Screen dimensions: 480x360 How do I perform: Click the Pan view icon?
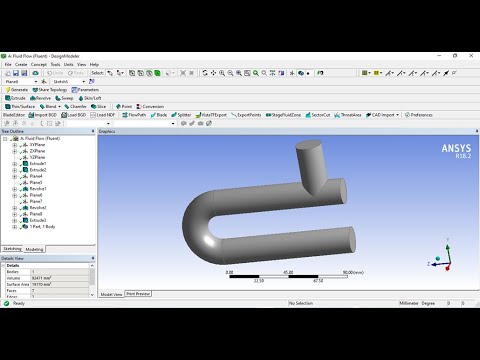(x=213, y=73)
